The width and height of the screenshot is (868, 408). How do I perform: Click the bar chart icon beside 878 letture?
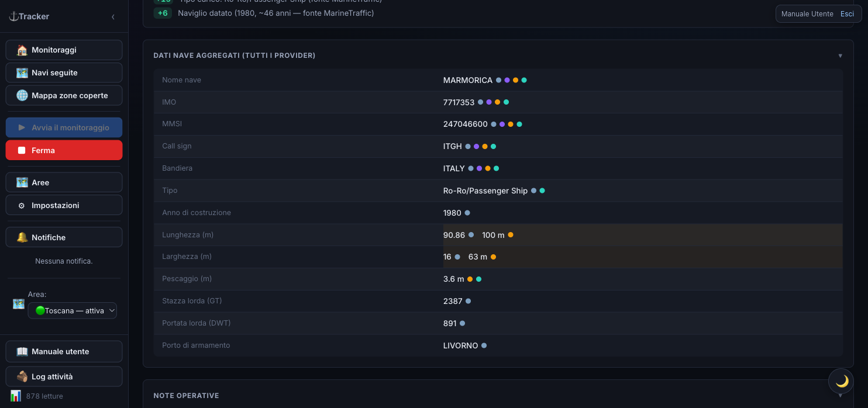(16, 396)
